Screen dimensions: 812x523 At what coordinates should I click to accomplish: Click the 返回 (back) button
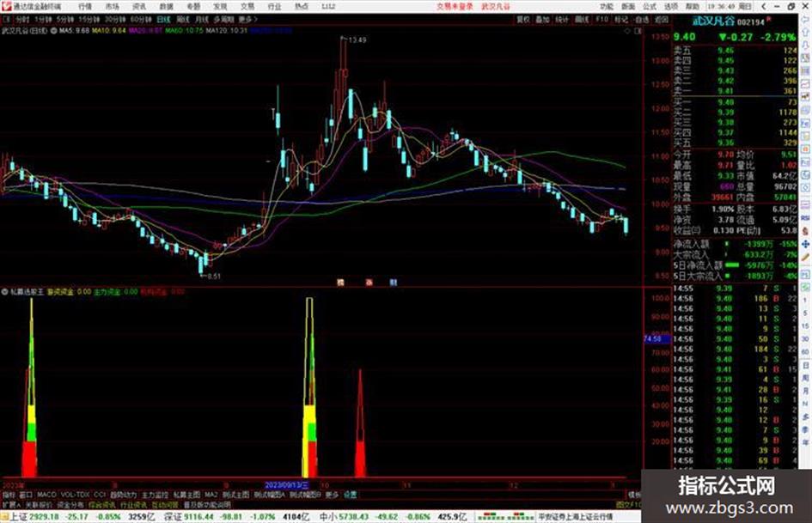pyautogui.click(x=662, y=19)
